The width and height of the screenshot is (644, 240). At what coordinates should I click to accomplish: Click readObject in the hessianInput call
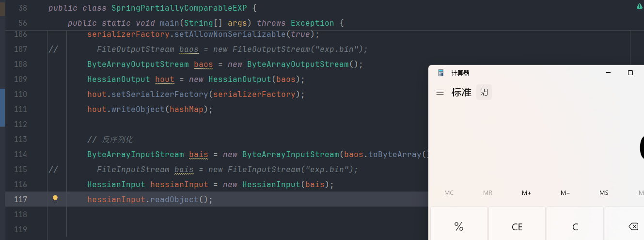(174, 199)
